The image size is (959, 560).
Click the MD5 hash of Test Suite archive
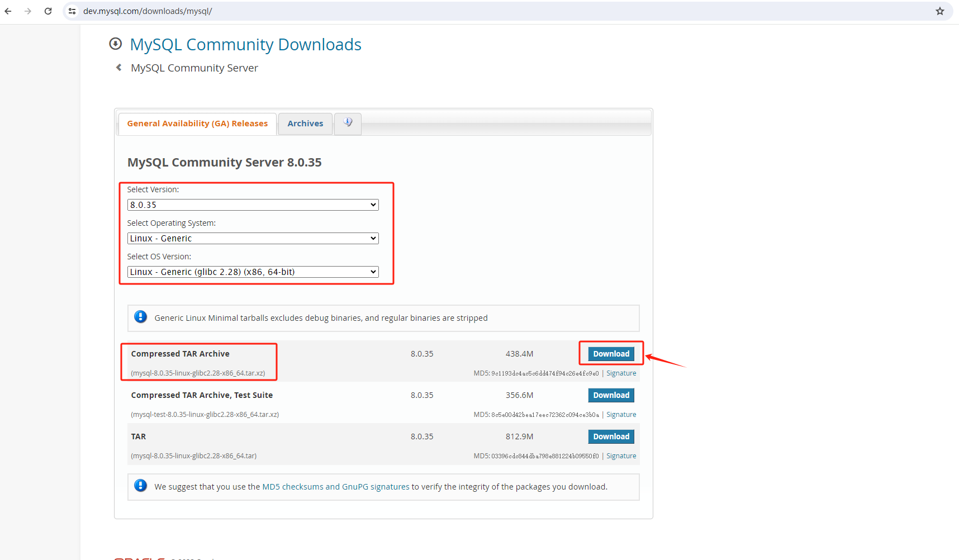point(545,415)
